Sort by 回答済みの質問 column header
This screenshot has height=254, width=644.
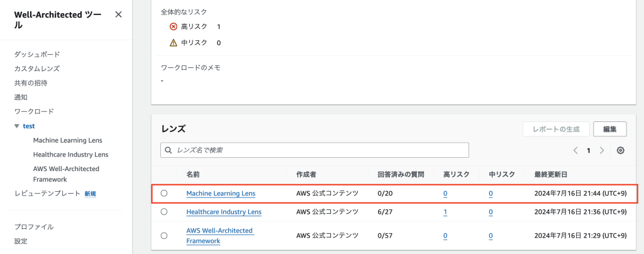401,174
